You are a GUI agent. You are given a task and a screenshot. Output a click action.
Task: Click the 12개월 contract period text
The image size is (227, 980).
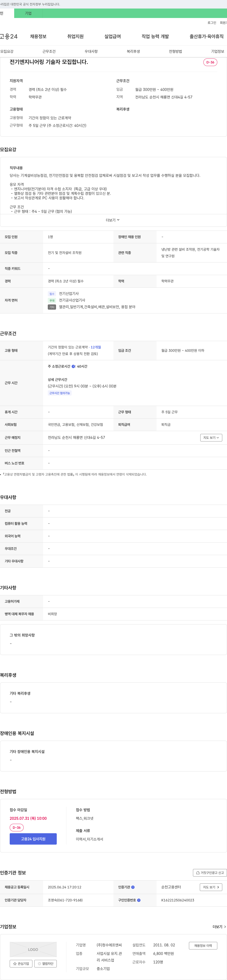(96, 347)
